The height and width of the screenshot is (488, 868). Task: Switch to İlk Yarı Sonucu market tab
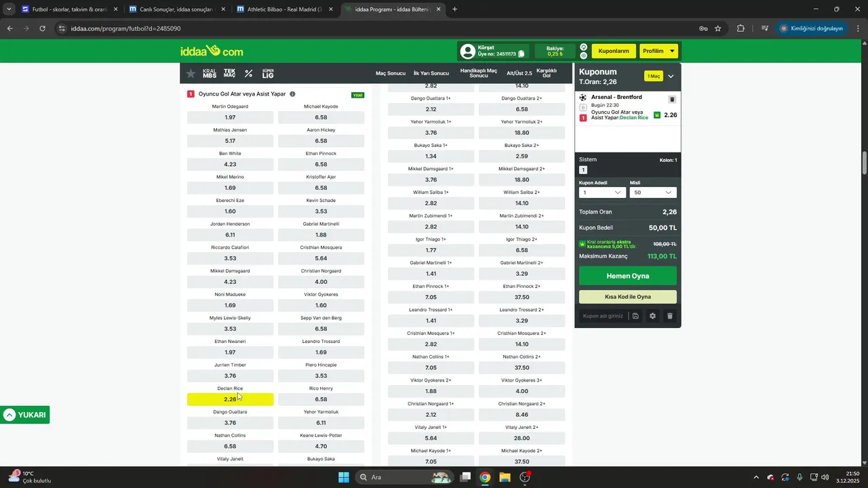(431, 73)
